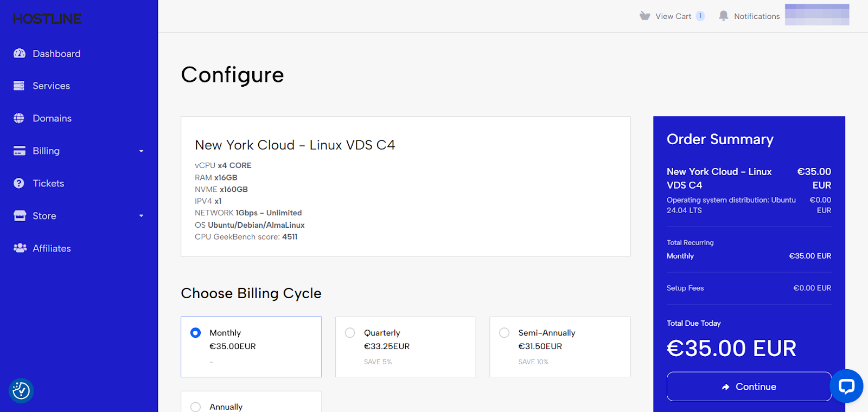
Task: Click the IPV4 x1 spec line
Action: 208,201
